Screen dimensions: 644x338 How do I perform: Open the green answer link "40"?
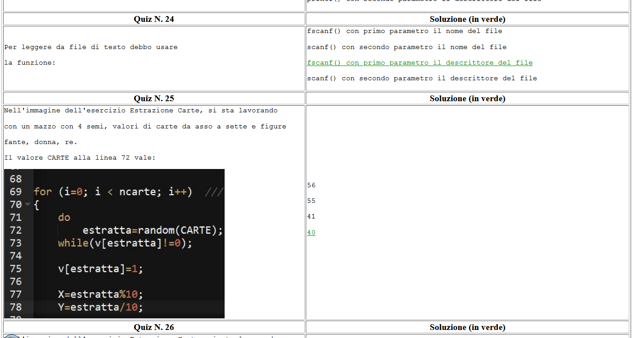click(x=311, y=232)
